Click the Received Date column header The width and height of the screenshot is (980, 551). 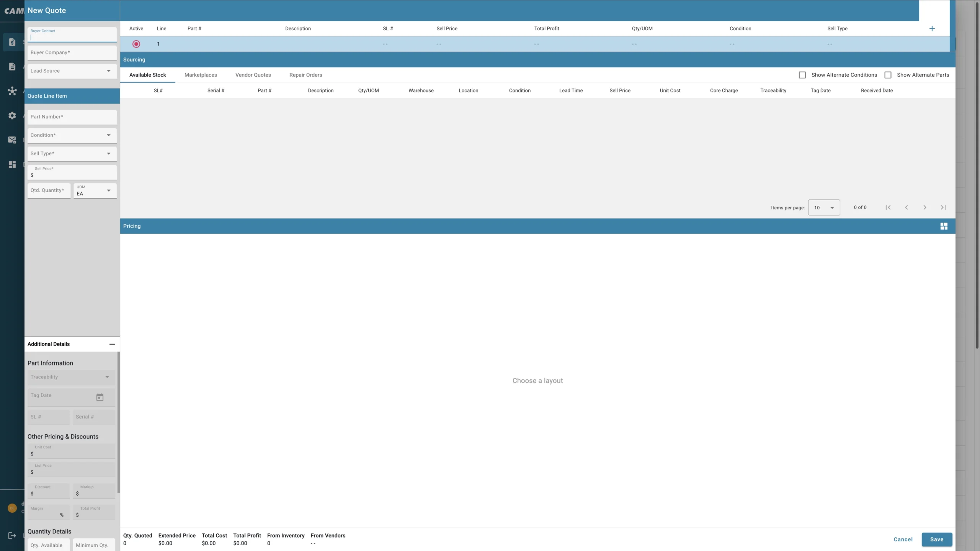coord(877,91)
